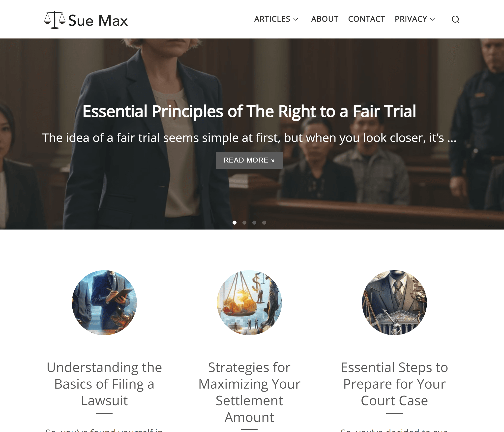The height and width of the screenshot is (432, 504).
Task: Open the Articles menu item
Action: (272, 19)
